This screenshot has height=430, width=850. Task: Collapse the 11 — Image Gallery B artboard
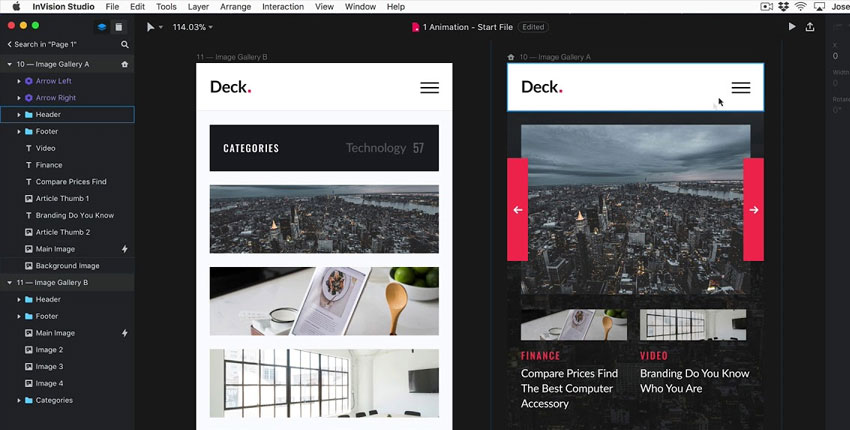coord(9,283)
